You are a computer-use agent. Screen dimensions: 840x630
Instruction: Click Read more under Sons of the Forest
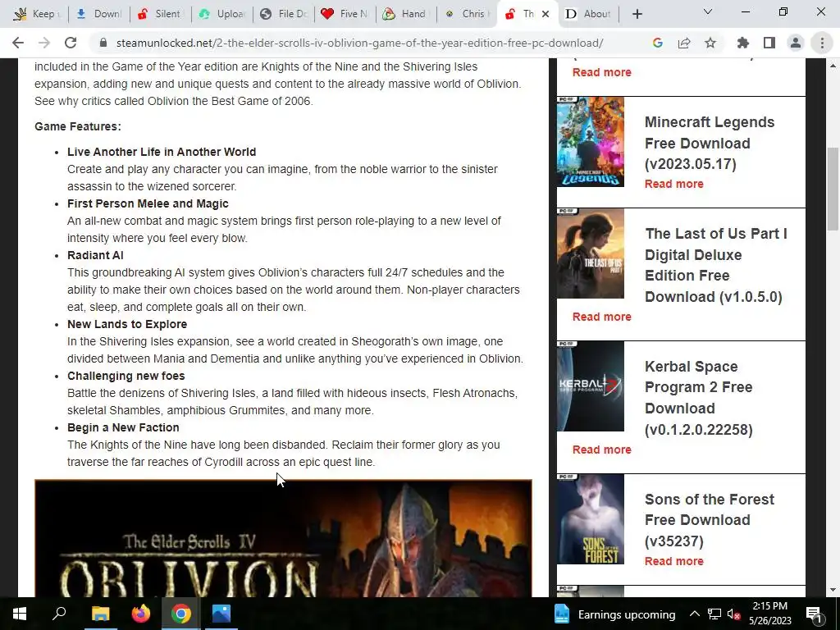coord(674,561)
